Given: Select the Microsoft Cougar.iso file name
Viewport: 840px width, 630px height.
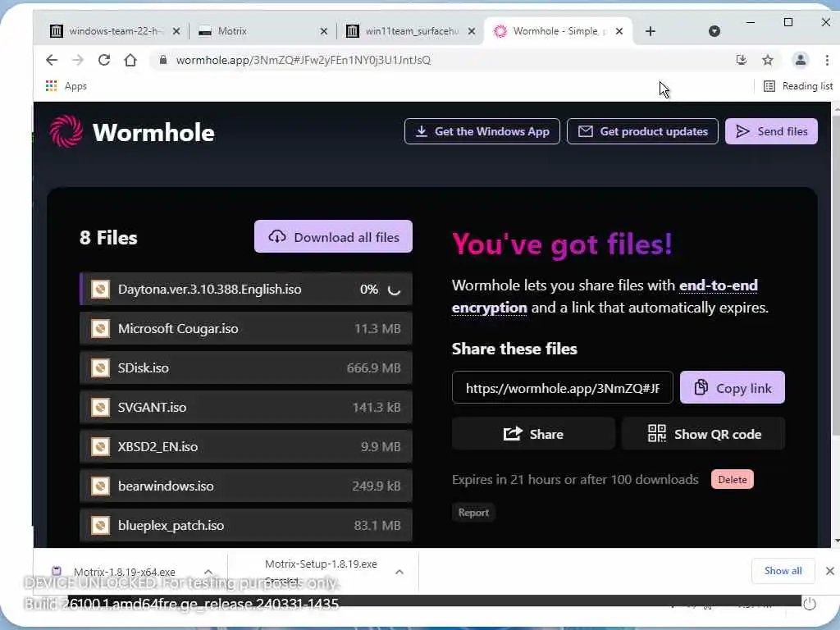Looking at the screenshot, I should 178,328.
